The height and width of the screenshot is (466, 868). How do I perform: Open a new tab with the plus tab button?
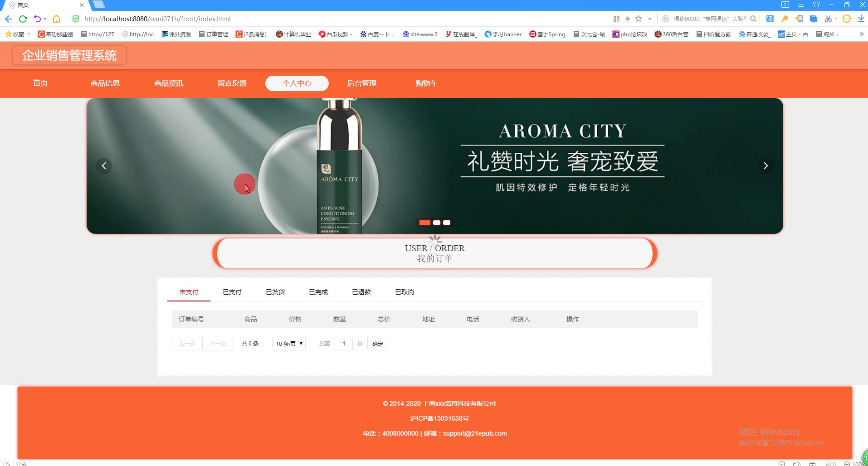click(98, 5)
